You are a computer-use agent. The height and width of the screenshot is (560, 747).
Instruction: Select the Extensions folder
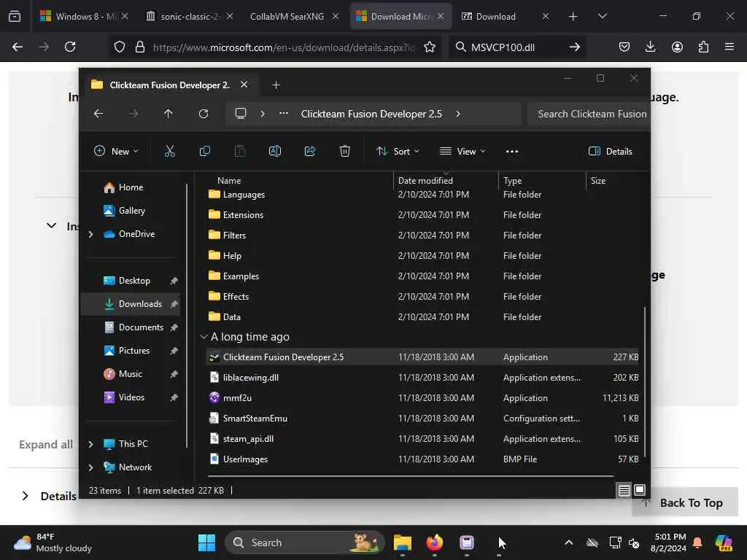point(422,215)
